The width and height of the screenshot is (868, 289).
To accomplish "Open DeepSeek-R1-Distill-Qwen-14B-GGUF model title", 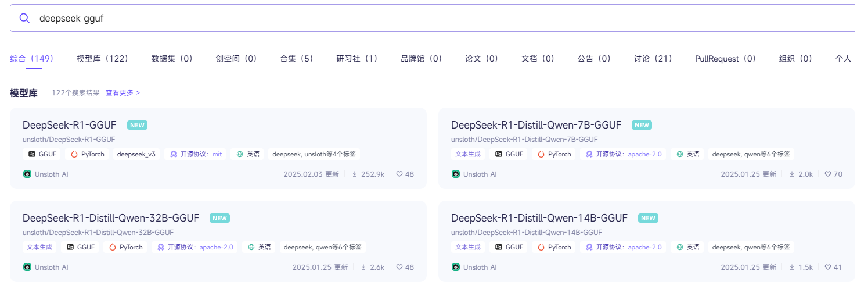I will 539,218.
